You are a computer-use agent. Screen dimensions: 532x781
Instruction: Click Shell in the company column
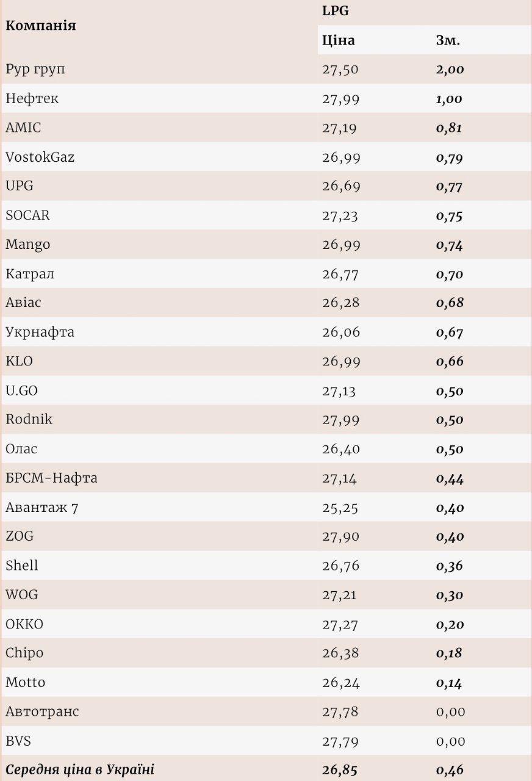pyautogui.click(x=22, y=566)
